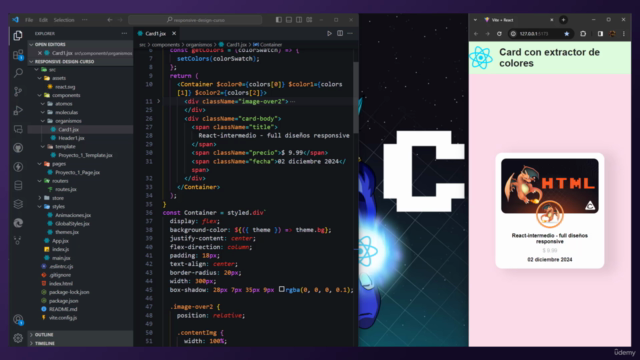Click the '02 diciembre 2024' card text

click(550, 260)
